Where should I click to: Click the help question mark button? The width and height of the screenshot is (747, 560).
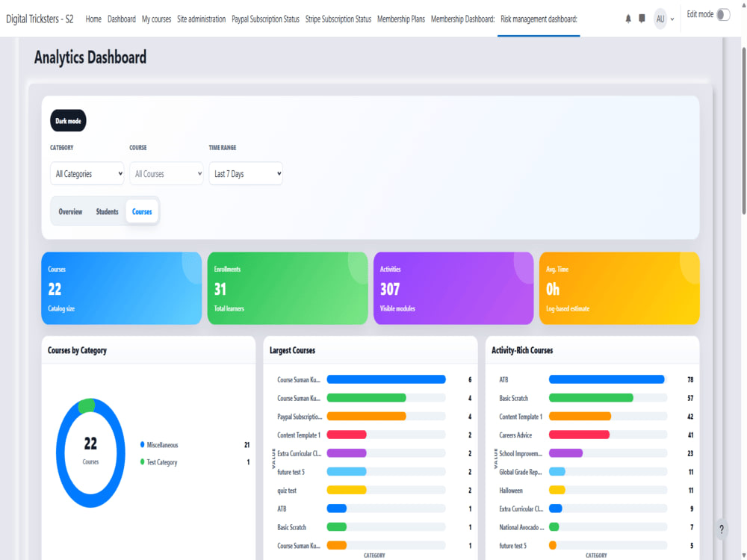(x=722, y=529)
